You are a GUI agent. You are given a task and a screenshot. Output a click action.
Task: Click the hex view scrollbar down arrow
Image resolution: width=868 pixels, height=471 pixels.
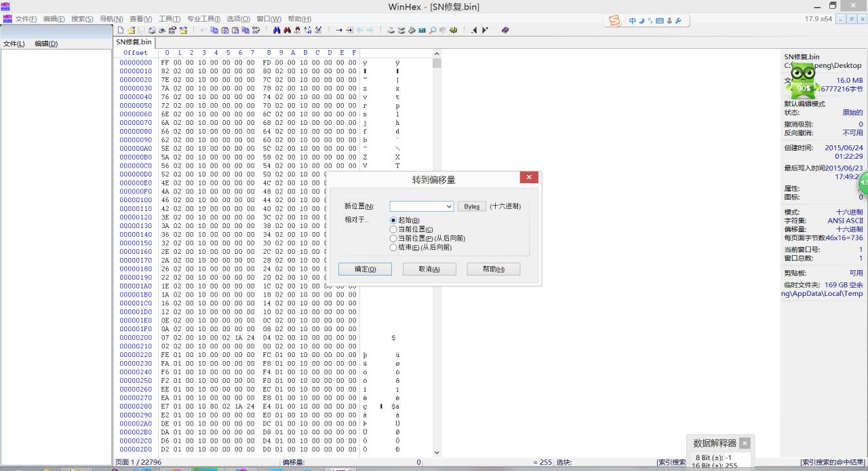pos(437,452)
